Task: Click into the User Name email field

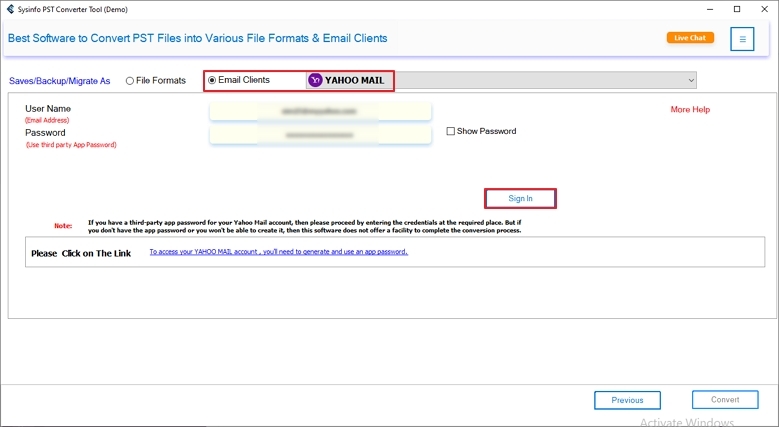Action: (320, 111)
